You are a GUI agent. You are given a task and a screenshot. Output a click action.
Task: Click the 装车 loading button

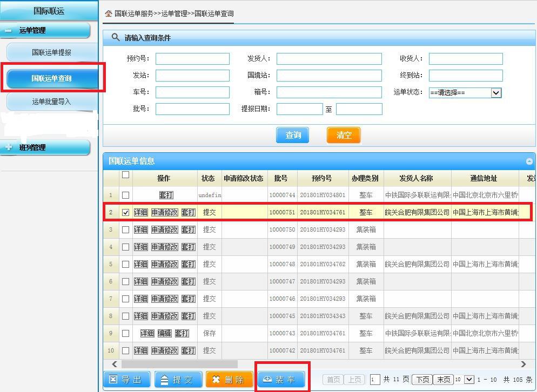point(281,380)
